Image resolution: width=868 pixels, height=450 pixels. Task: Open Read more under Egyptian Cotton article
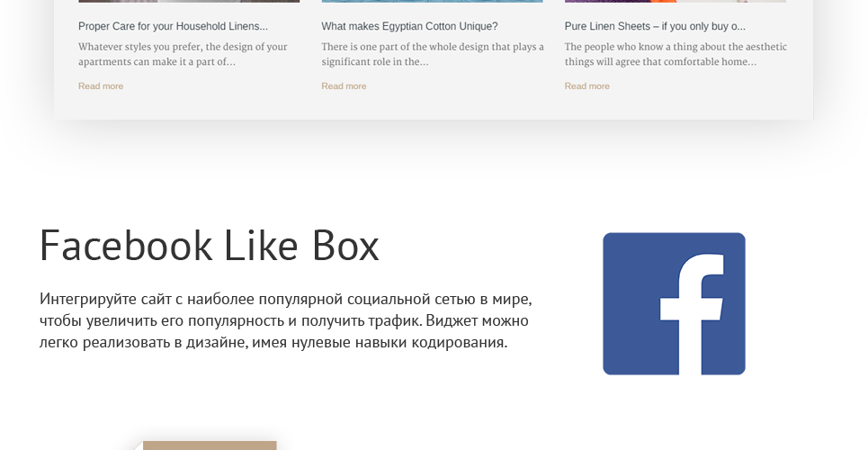[344, 85]
